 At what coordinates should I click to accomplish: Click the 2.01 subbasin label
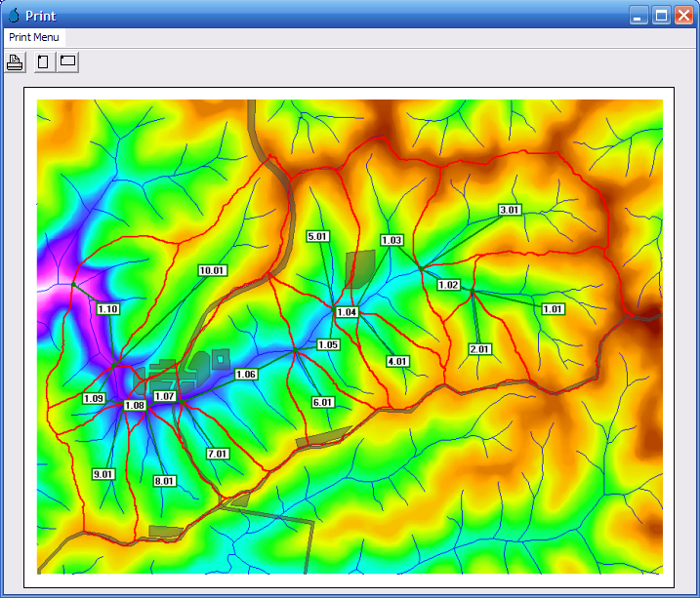point(480,349)
